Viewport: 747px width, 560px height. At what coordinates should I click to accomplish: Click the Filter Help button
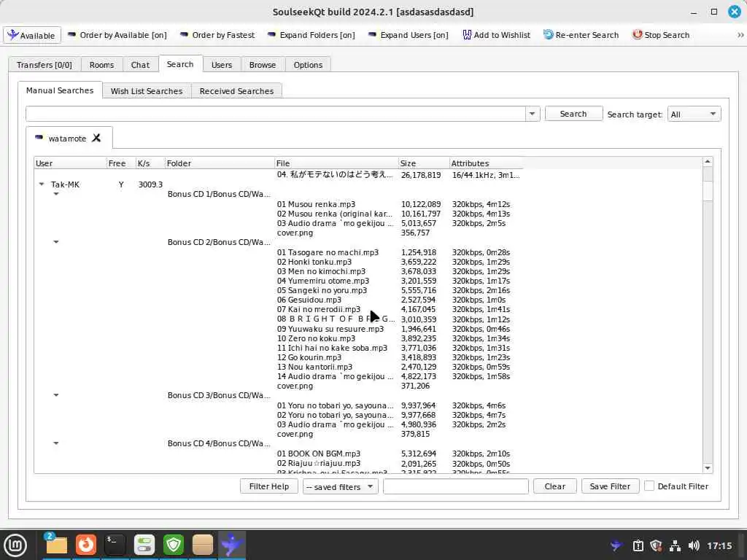point(269,486)
